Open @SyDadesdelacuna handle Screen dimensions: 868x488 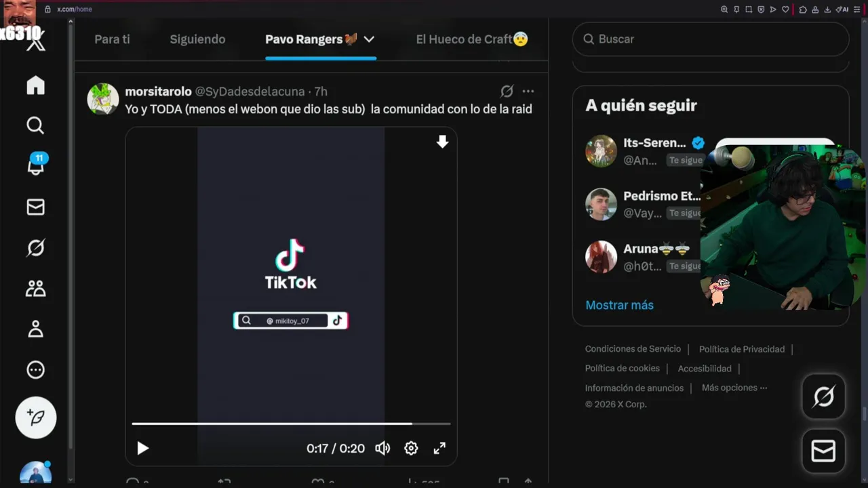click(x=250, y=91)
